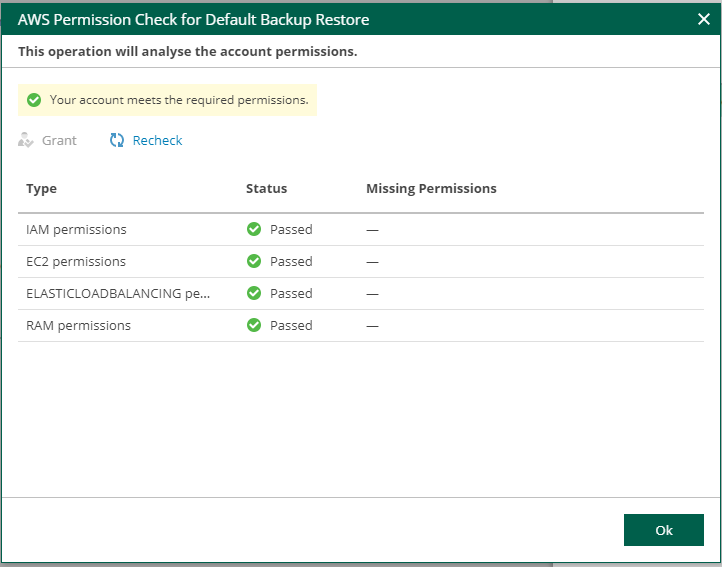
Task: Click the dialog title AWS Permission Check
Action: pyautogui.click(x=193, y=19)
